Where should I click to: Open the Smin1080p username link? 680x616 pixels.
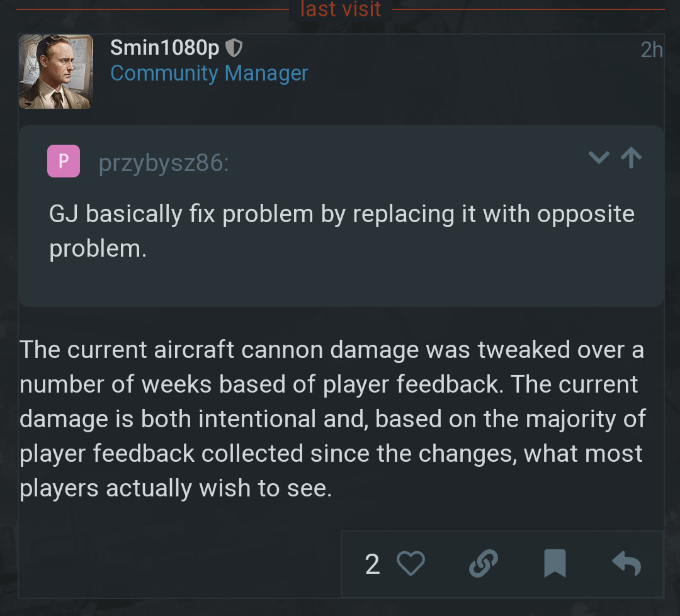click(x=164, y=48)
